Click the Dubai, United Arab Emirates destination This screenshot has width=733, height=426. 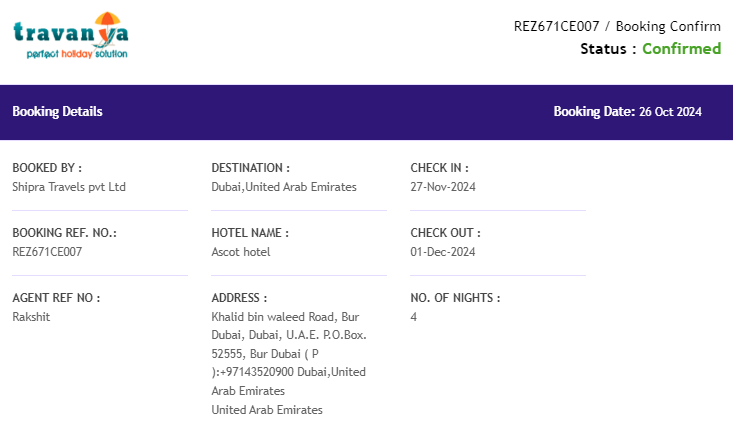click(x=284, y=187)
